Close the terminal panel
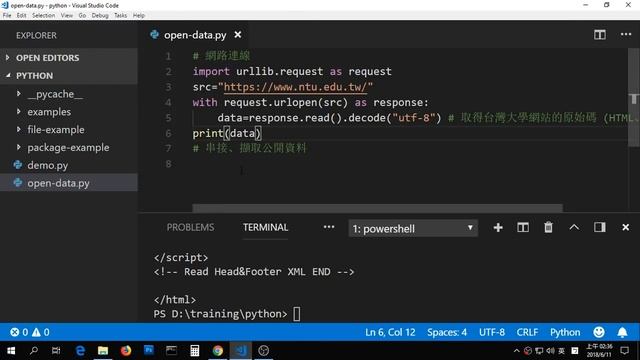640x360 pixels. coord(625,227)
